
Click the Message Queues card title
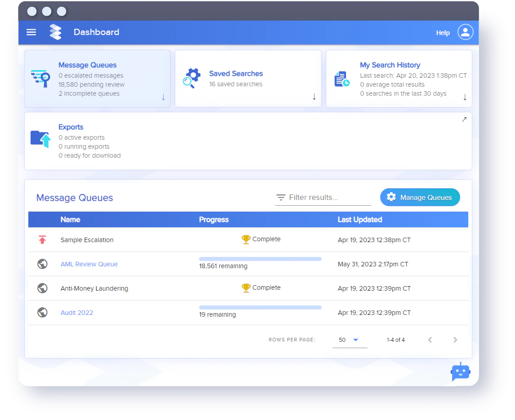(x=88, y=65)
